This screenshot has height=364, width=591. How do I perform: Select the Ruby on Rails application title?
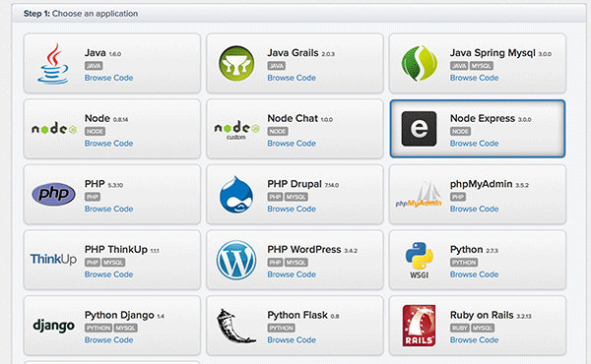click(x=482, y=315)
